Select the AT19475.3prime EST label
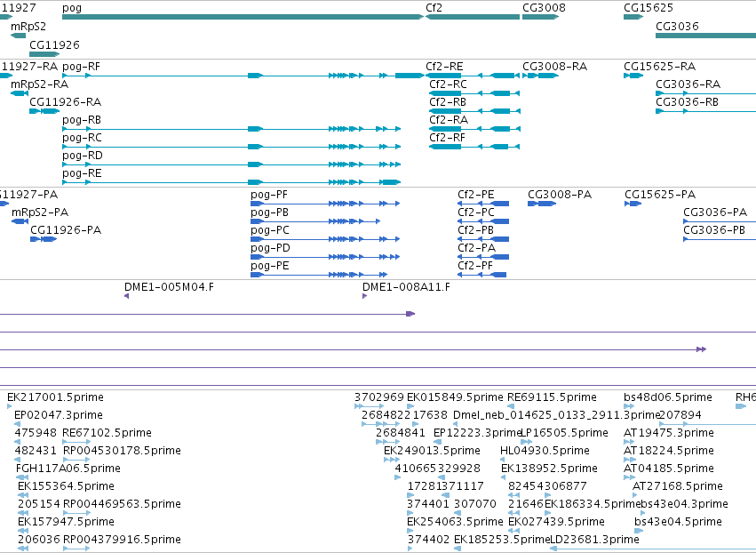The width and height of the screenshot is (756, 553). point(669,433)
